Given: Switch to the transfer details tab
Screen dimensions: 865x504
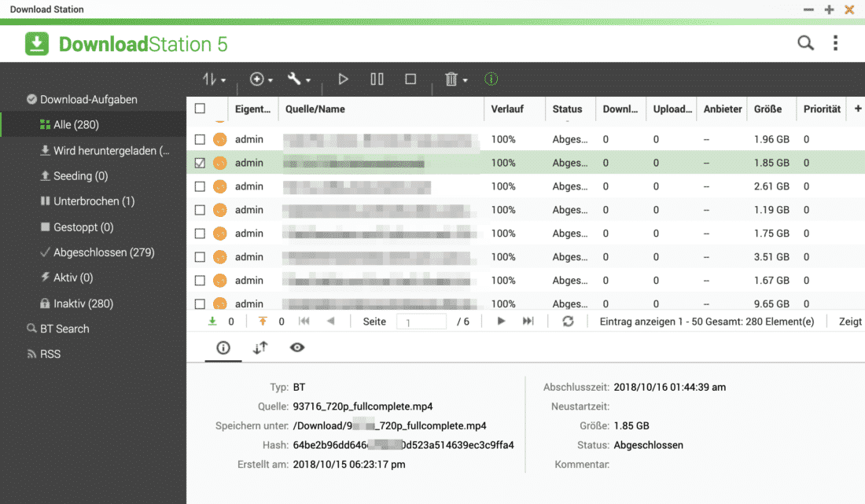Looking at the screenshot, I should [x=260, y=348].
